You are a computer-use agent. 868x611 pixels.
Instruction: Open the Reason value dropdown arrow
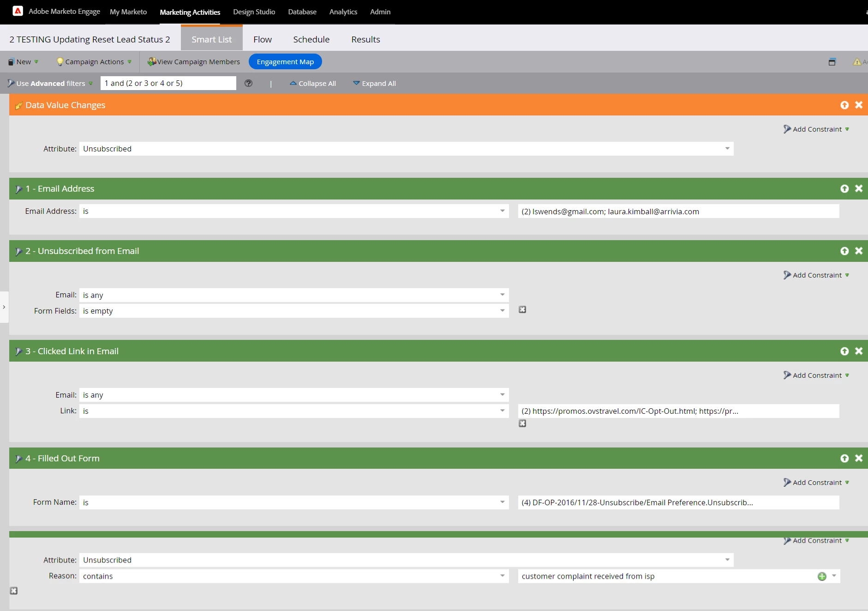pyautogui.click(x=834, y=576)
